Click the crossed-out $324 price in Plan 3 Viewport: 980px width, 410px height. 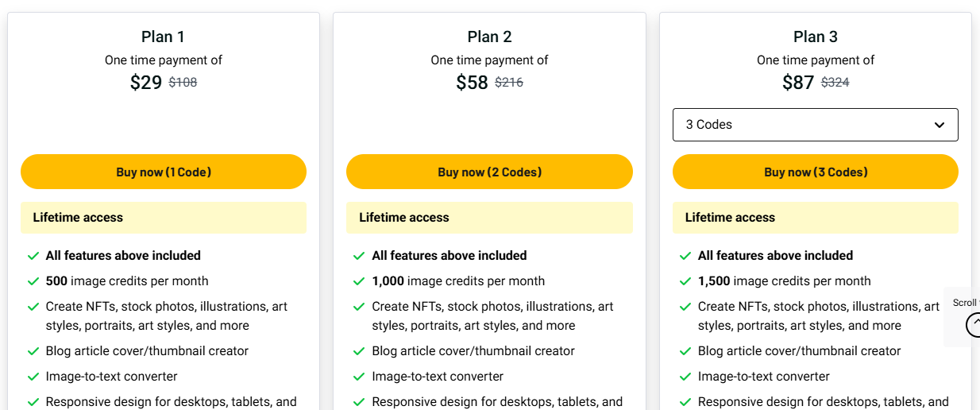pyautogui.click(x=835, y=82)
